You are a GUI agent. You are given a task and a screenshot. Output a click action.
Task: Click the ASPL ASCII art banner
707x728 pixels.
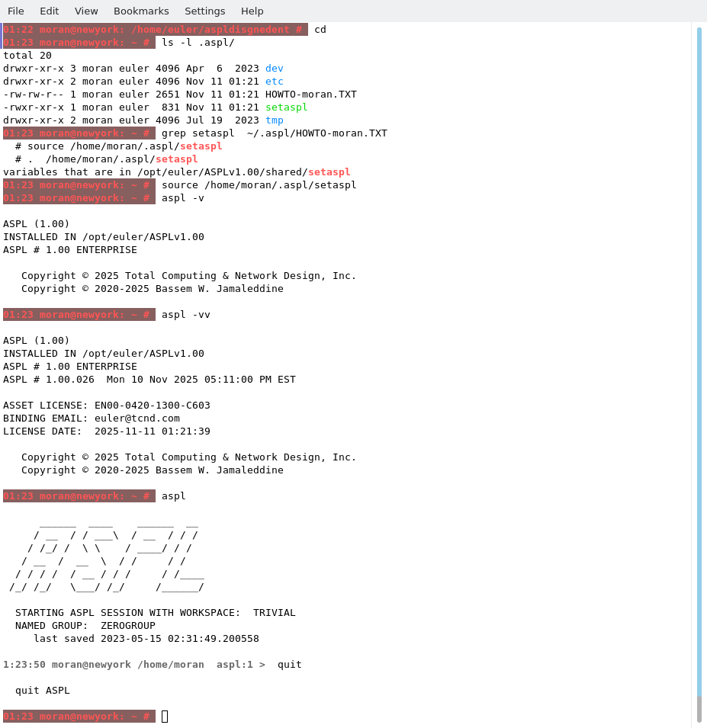[107, 556]
